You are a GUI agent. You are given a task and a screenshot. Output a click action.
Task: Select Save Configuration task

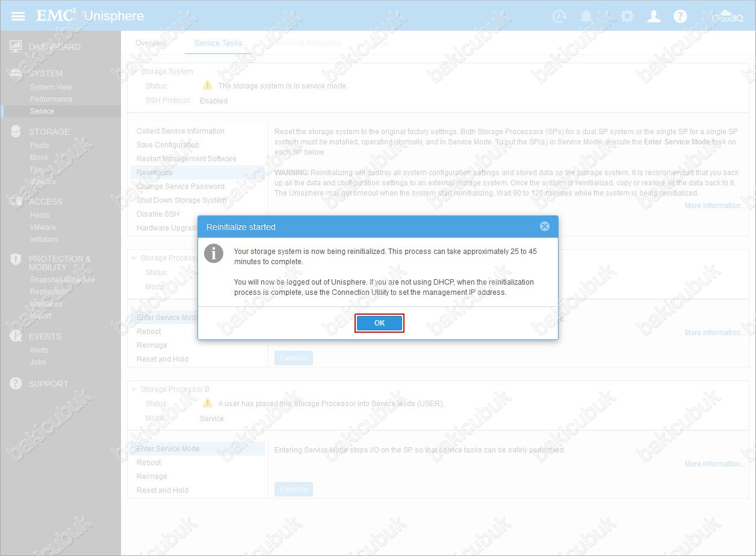pyautogui.click(x=168, y=145)
